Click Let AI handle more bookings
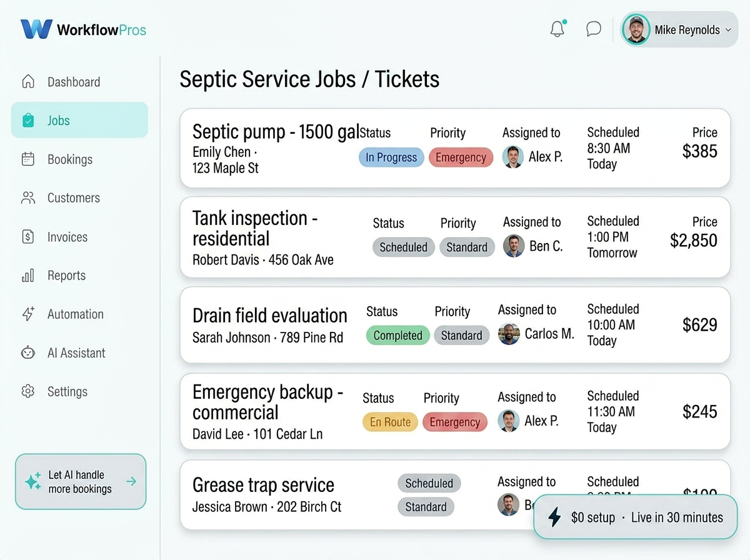The width and height of the screenshot is (750, 560). click(x=81, y=482)
